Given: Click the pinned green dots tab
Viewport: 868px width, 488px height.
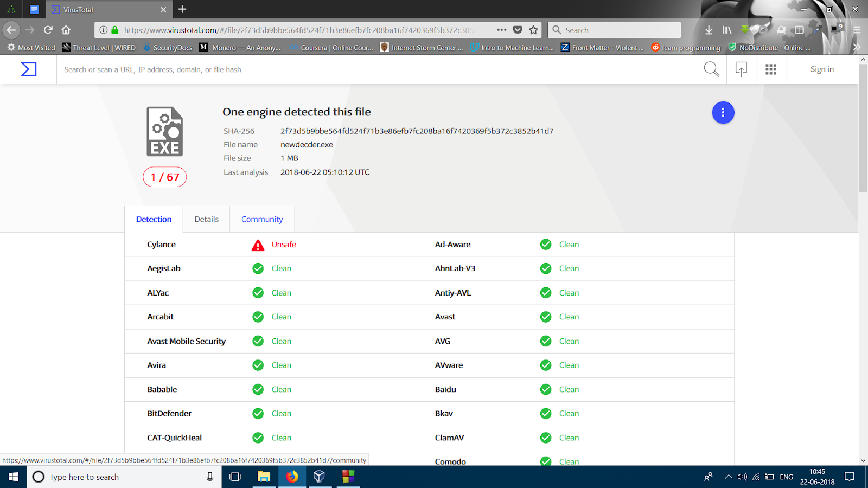Looking at the screenshot, I should [x=11, y=9].
